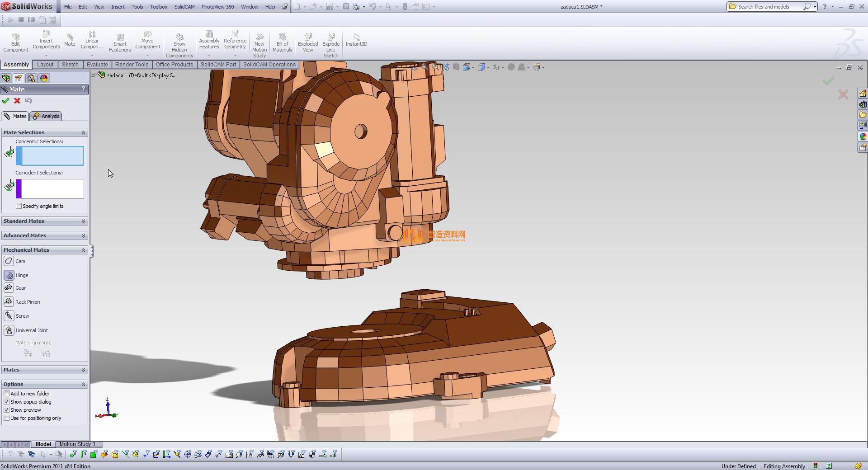Select the Hinge mechanical mate
Screen dimensions: 868x470
9,275
